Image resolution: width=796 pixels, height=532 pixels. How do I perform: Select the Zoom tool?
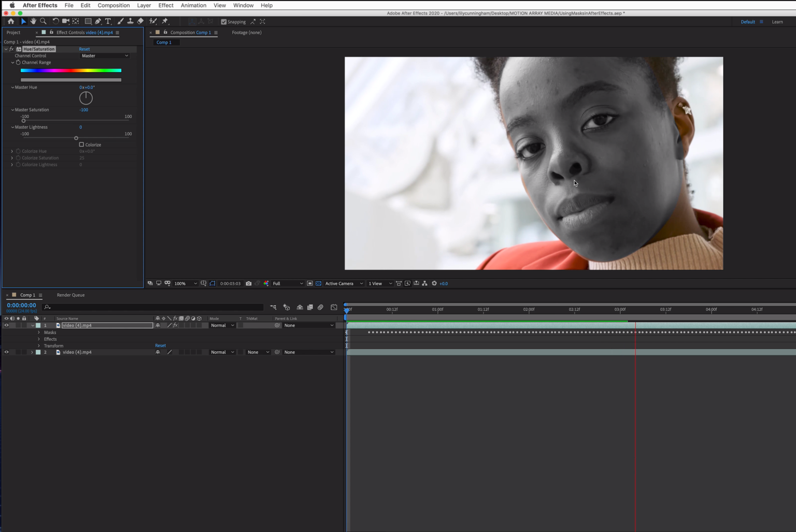pos(44,21)
